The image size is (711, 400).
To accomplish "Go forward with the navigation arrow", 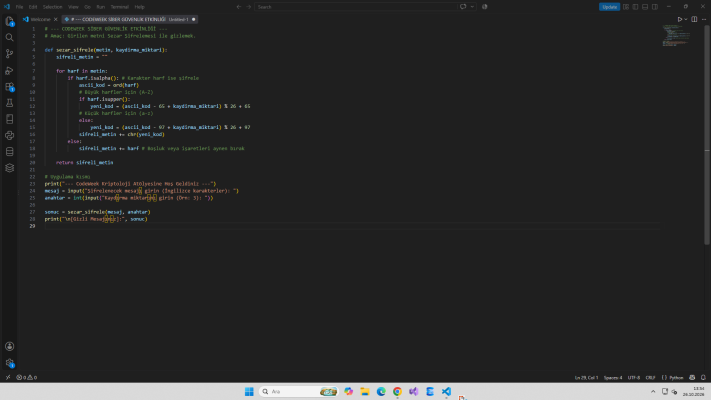I will click(248, 7).
